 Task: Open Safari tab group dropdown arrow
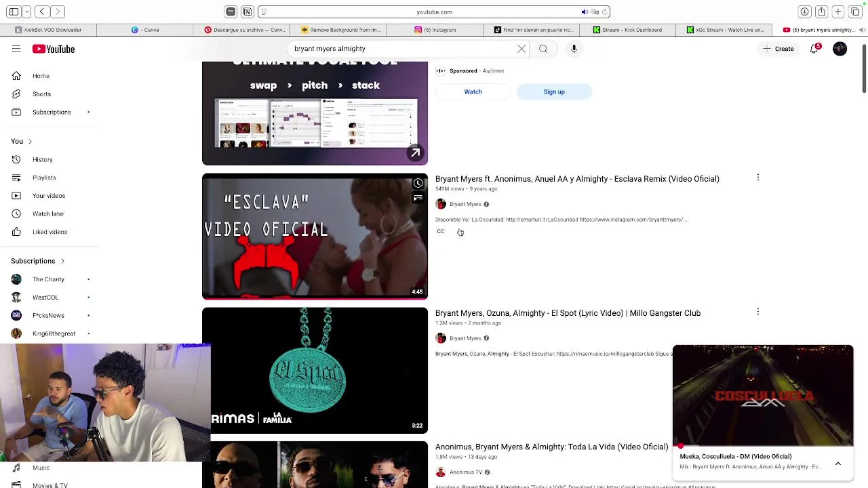[26, 12]
